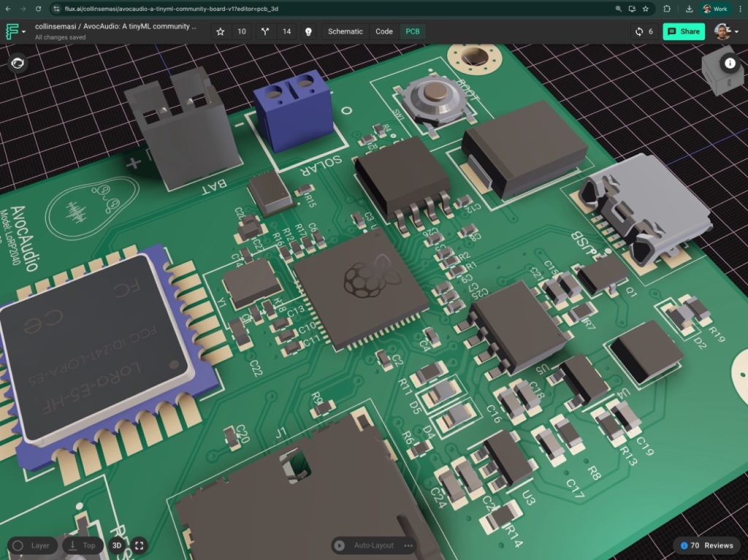Select the PCB tab

click(x=413, y=31)
